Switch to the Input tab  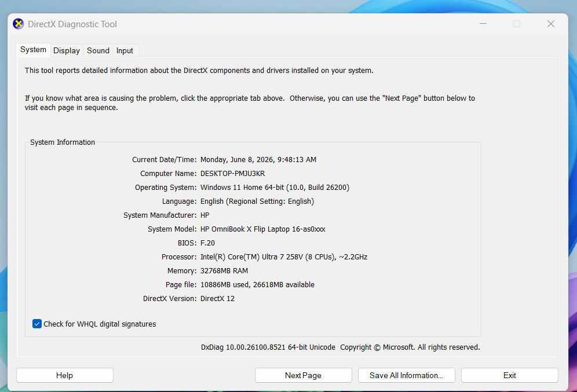pyautogui.click(x=125, y=50)
